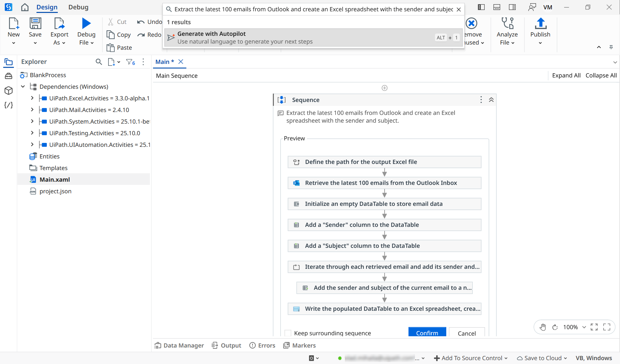Click the Confirm button
The width and height of the screenshot is (620, 364).
[427, 333]
